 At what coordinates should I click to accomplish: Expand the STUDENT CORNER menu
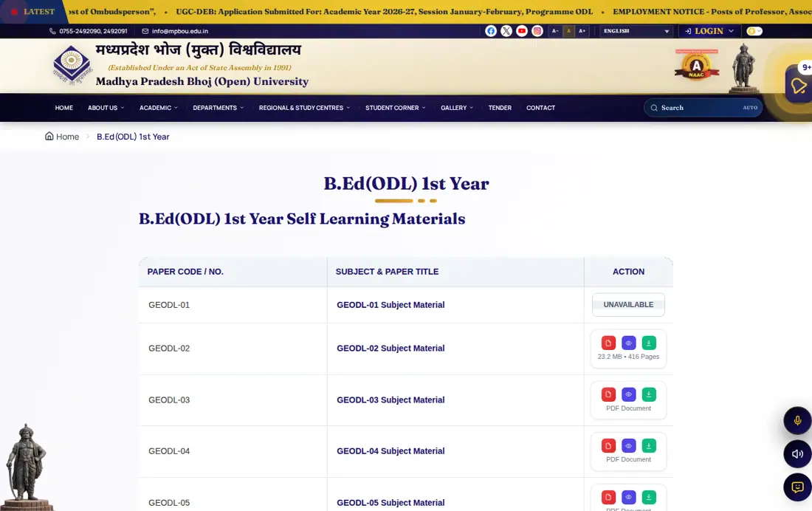[395, 108]
